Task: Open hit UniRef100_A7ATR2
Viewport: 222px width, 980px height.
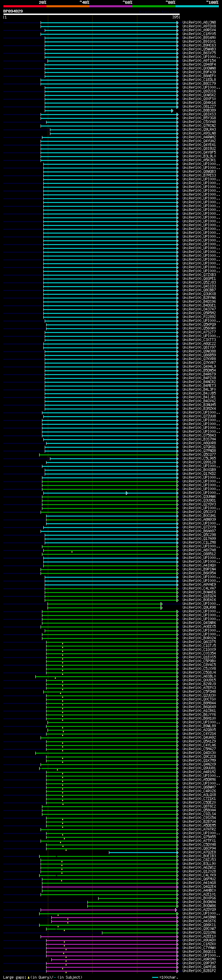Action: tap(199, 829)
